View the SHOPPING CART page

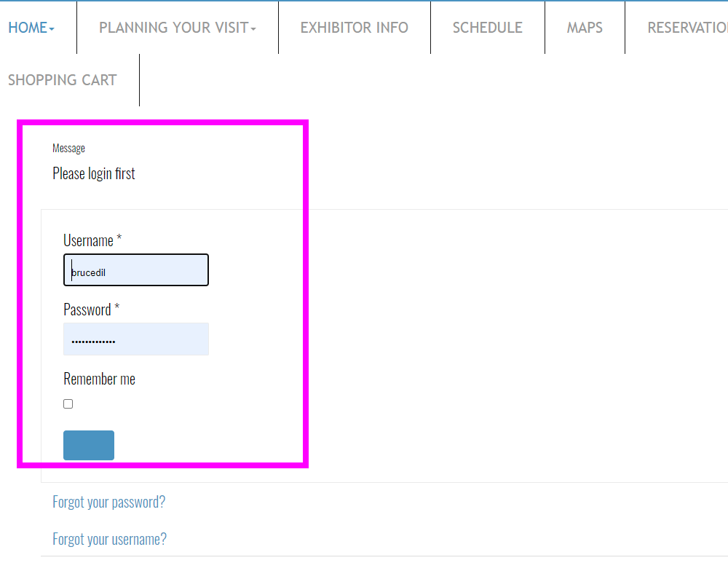62,80
